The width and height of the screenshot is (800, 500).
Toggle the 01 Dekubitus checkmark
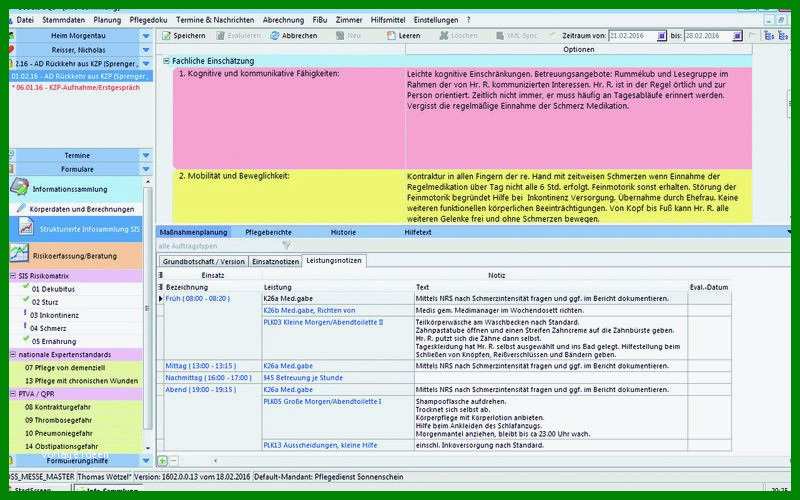tap(26, 288)
